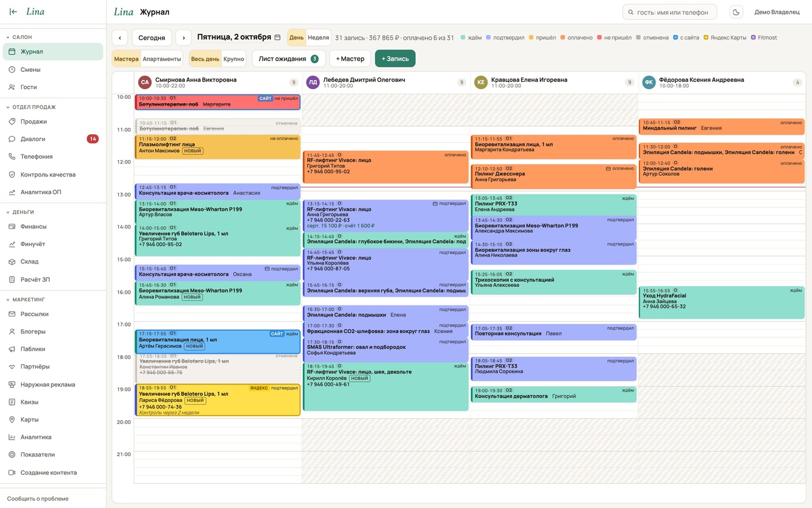Open the Демо Владелец user menu
812x508 pixels.
[777, 12]
